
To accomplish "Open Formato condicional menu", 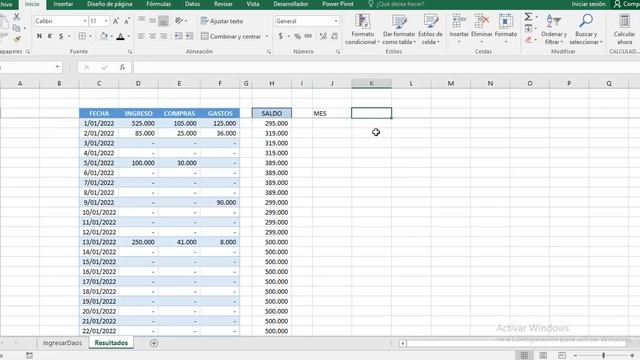I will tap(362, 29).
